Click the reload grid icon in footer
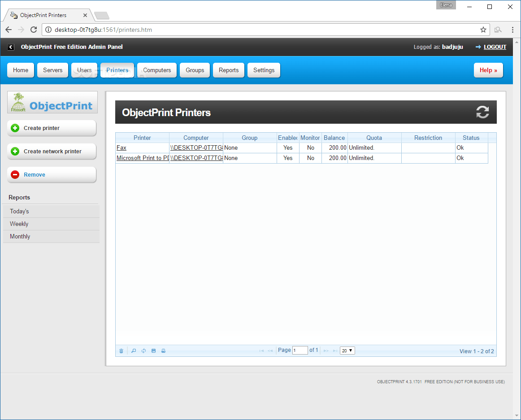 tap(143, 351)
